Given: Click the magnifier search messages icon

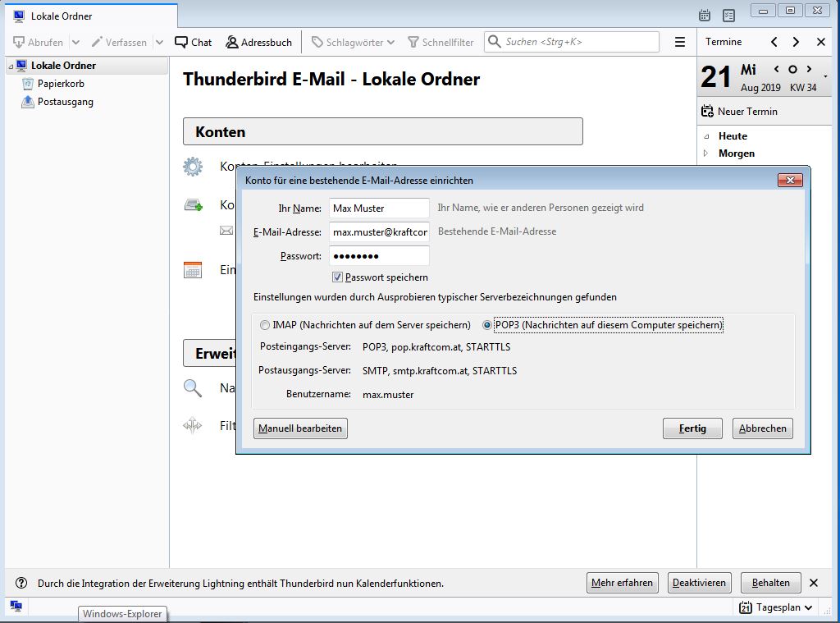Looking at the screenshot, I should click(193, 387).
